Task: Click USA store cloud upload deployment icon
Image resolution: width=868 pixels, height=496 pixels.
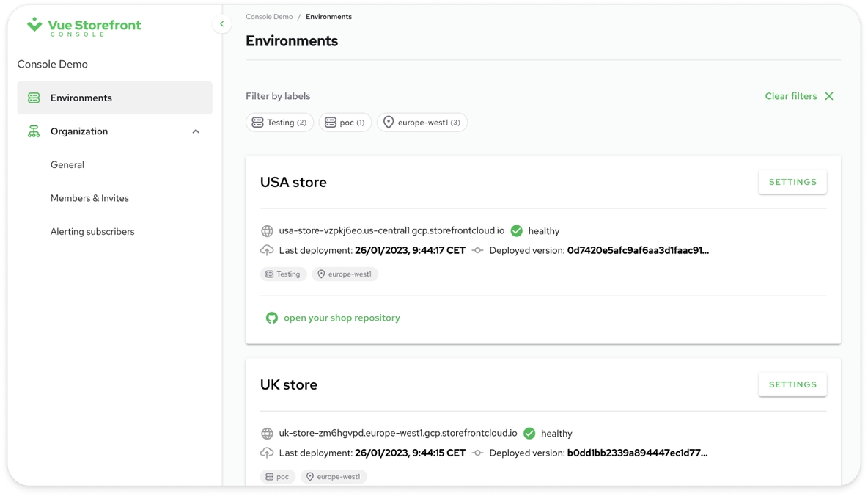Action: coord(267,250)
